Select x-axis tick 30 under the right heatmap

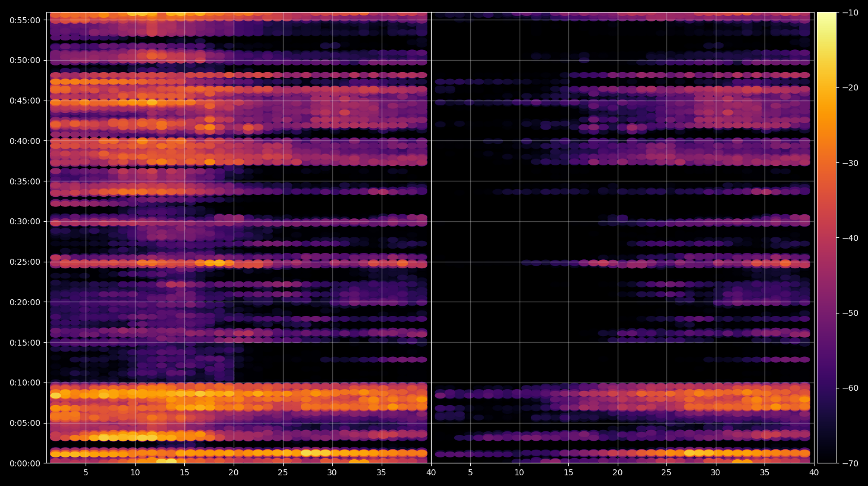(715, 473)
